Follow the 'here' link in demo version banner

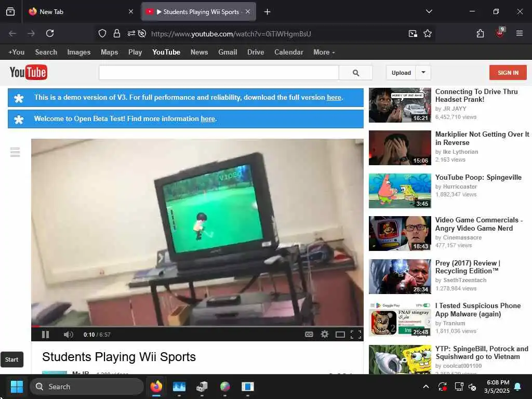(x=334, y=97)
